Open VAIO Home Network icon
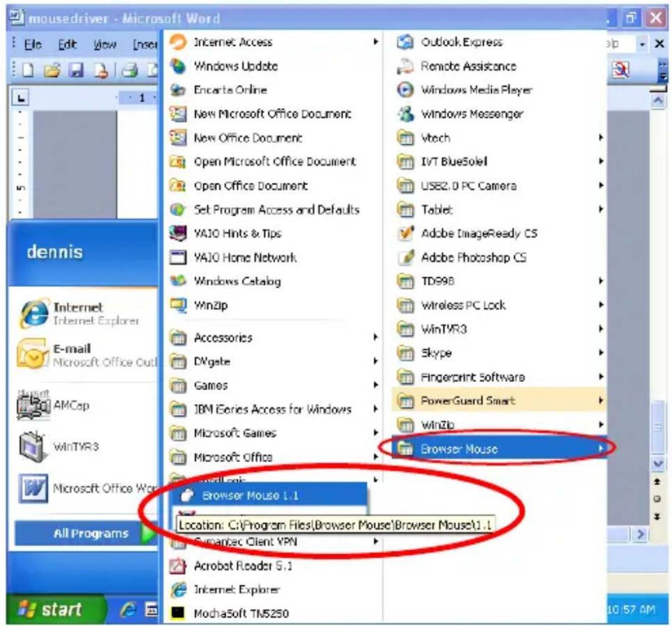 point(178,257)
